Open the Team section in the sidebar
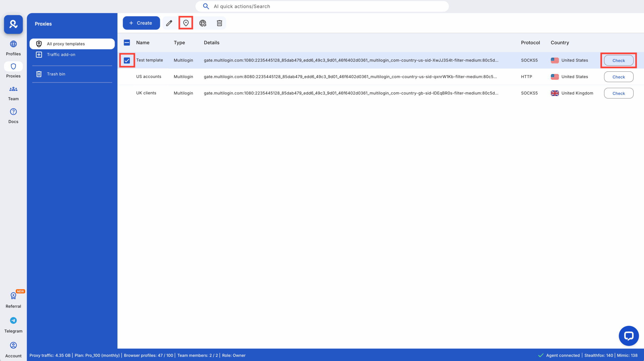The width and height of the screenshot is (644, 361). pos(13,92)
